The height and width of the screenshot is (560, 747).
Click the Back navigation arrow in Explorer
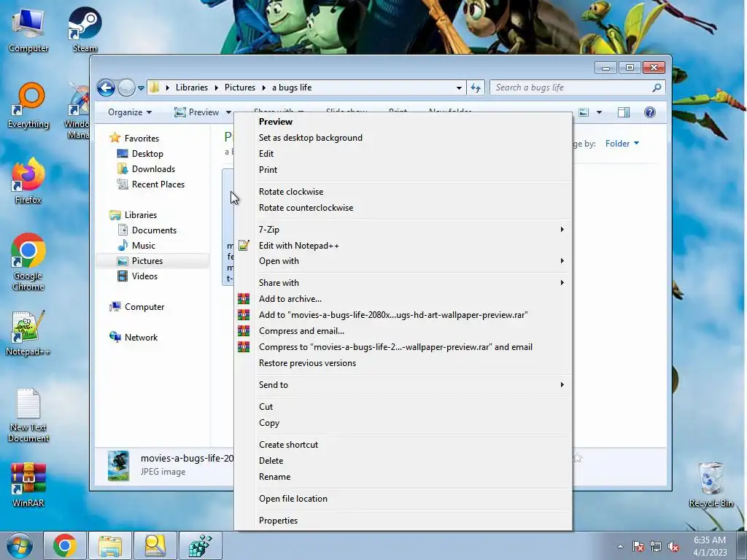point(106,87)
